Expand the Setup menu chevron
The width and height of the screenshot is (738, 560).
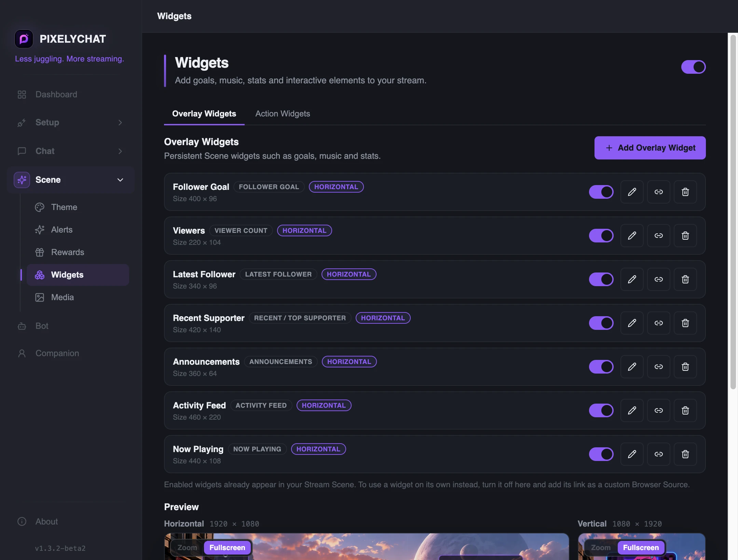120,123
